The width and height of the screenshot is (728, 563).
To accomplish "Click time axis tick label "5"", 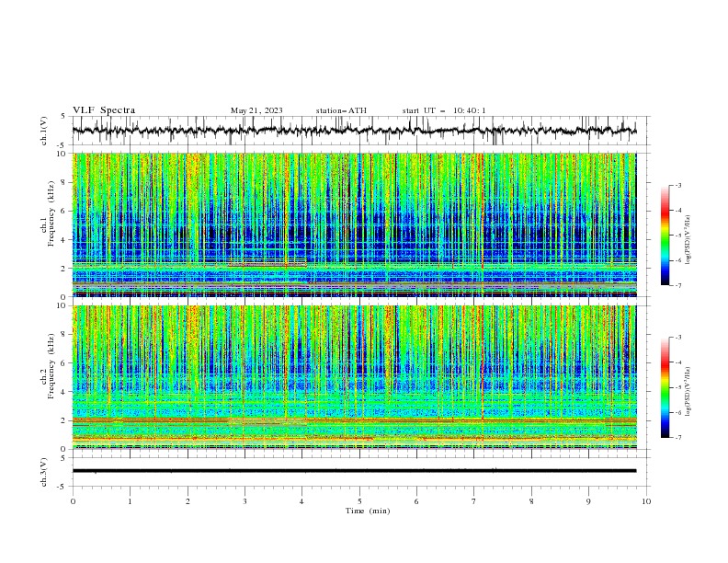I will pyautogui.click(x=359, y=501).
